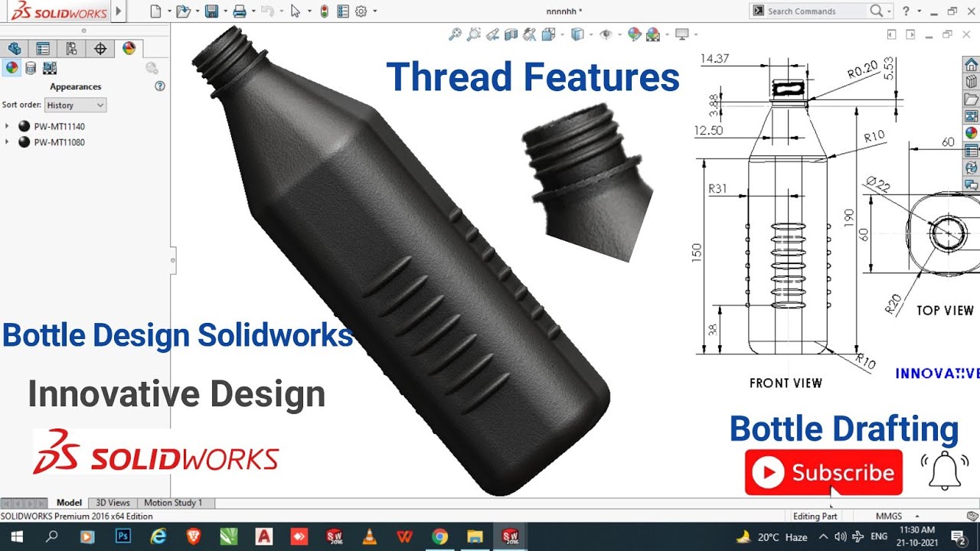
Task: Expand the PW-MT11140 appearance item
Action: [7, 126]
